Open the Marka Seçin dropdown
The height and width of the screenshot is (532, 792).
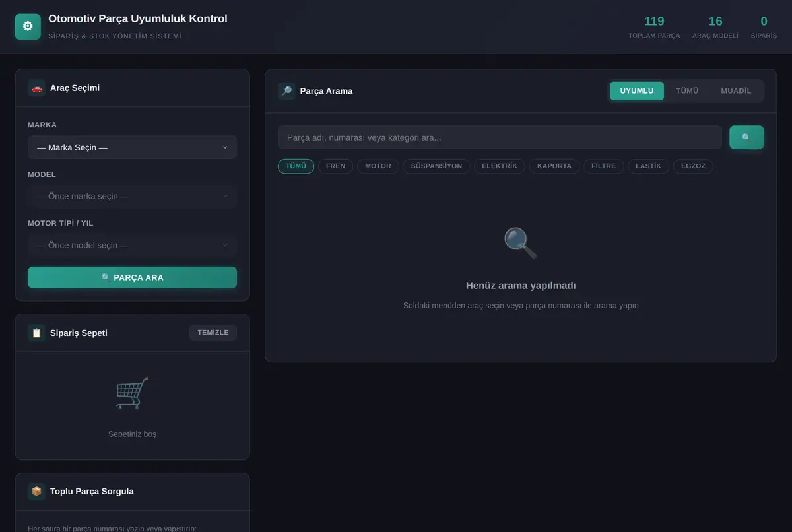click(132, 147)
